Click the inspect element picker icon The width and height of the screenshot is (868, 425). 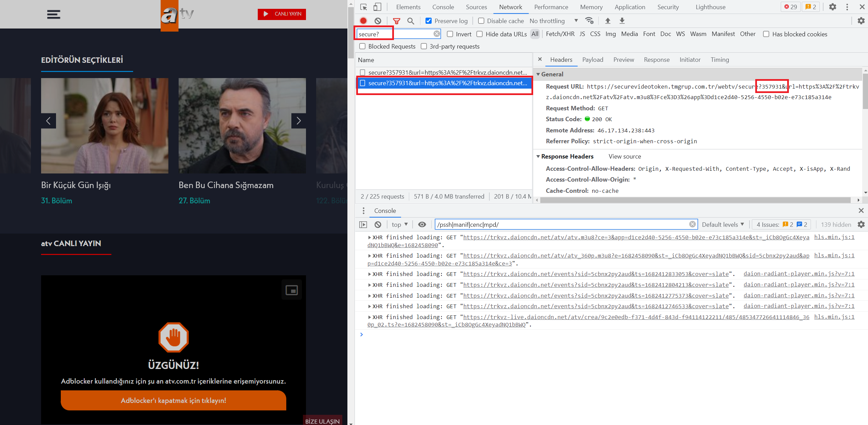click(x=363, y=7)
